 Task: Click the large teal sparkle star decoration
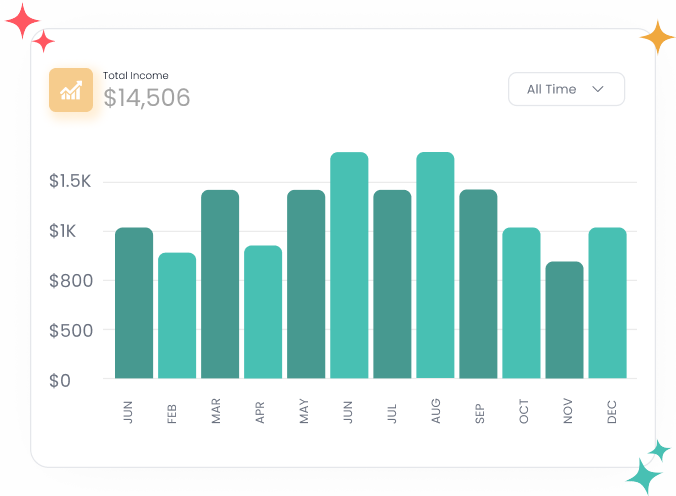click(x=643, y=475)
